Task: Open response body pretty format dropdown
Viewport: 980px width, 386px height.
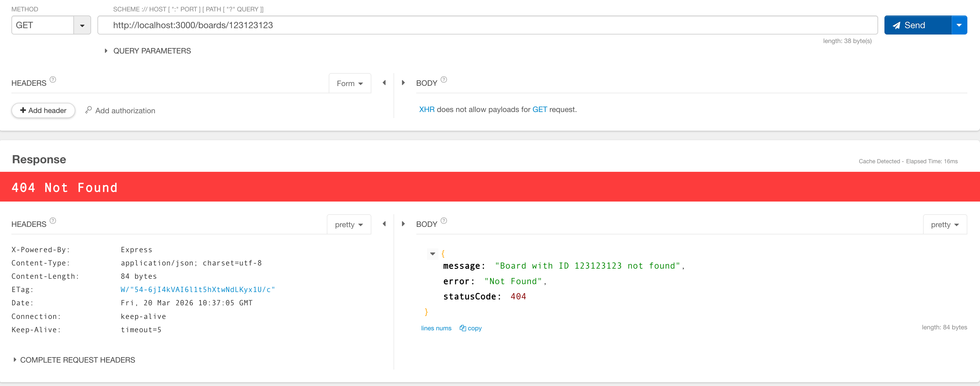Action: 945,225
